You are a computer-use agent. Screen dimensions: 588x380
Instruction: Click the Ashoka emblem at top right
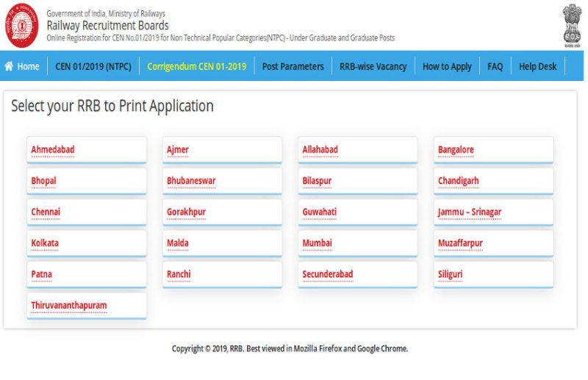[x=572, y=25]
